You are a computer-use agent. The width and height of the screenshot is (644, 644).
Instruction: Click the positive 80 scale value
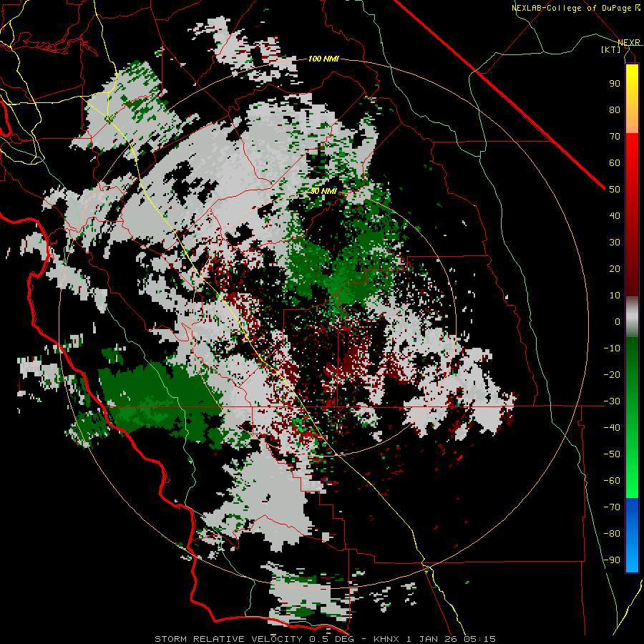(x=615, y=110)
